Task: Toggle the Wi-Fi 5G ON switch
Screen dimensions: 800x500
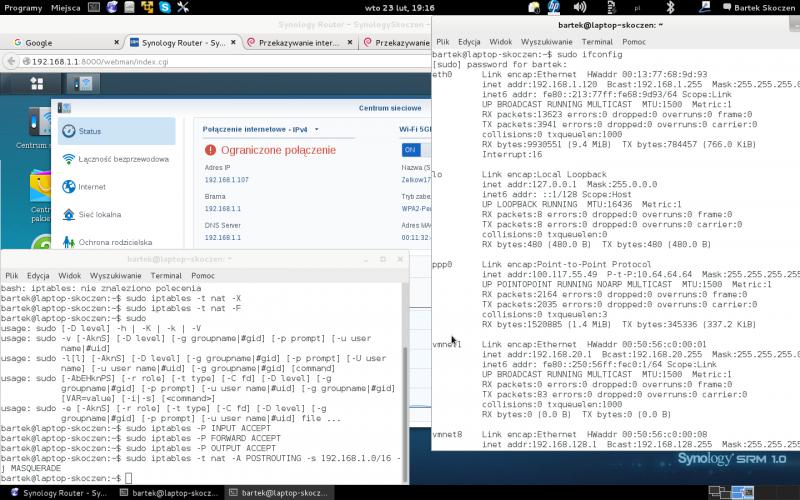Action: (x=412, y=149)
